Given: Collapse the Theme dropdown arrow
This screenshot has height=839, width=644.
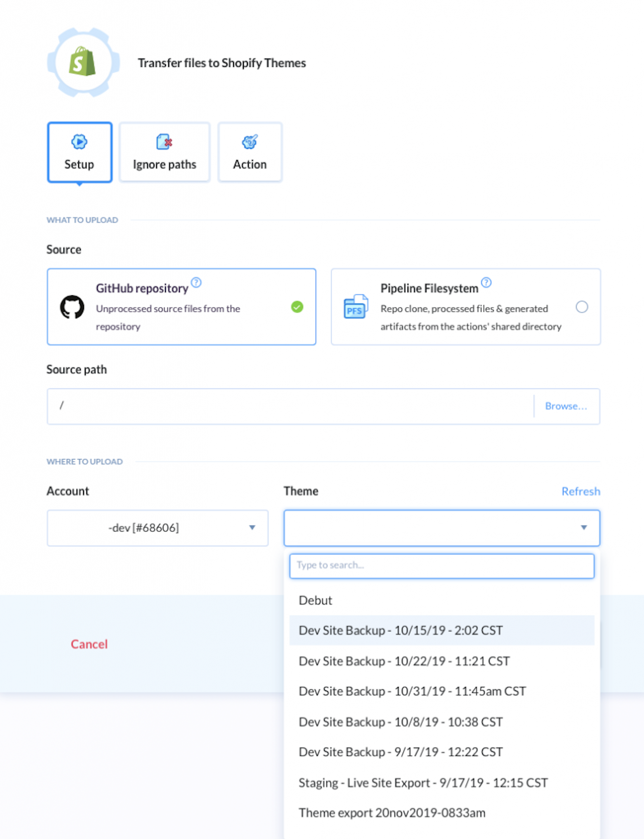Looking at the screenshot, I should point(584,528).
